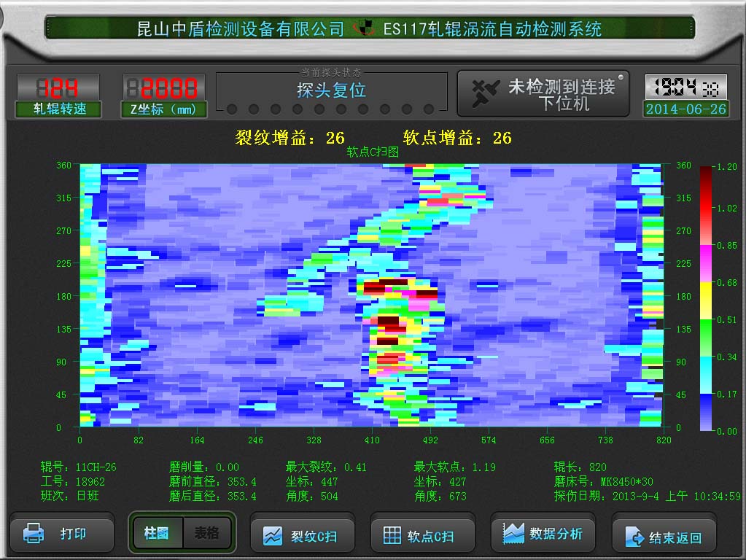The image size is (746, 560).
Task: Click the 探伤日期 inspection date text
Action: point(648,497)
